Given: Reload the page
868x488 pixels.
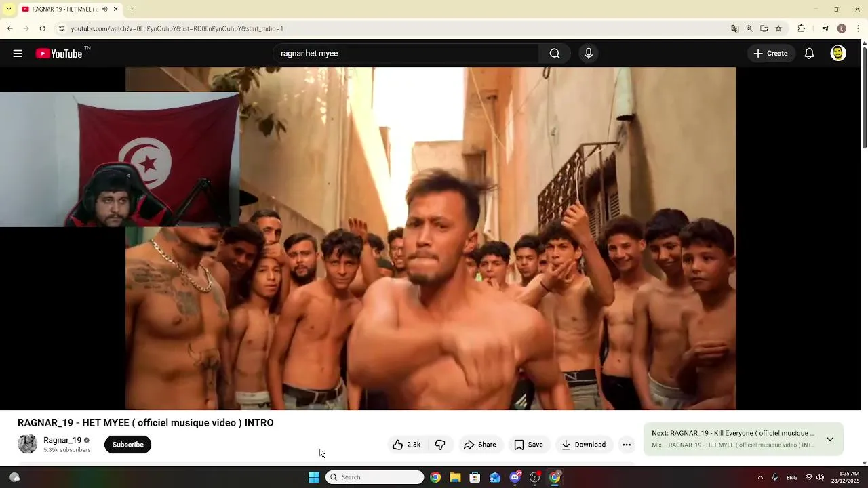Looking at the screenshot, I should (x=42, y=28).
